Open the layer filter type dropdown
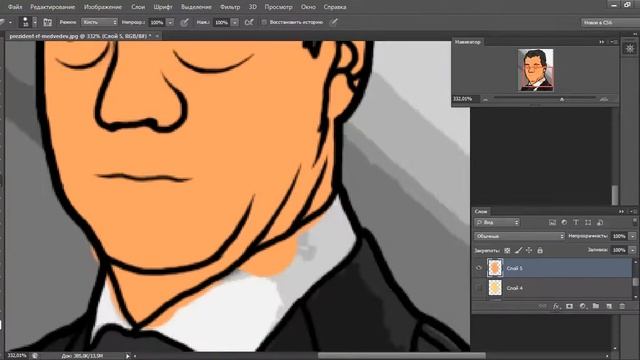Image resolution: width=640 pixels, height=360 pixels. [497, 222]
